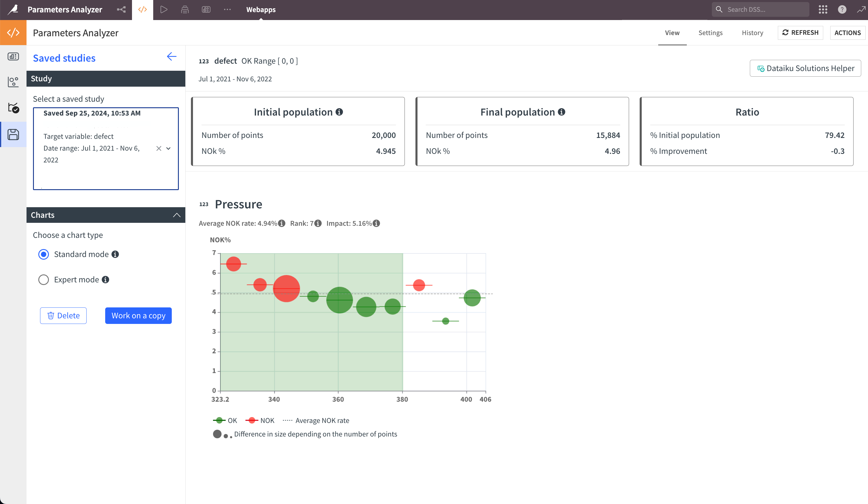Click the Work on a copy button
This screenshot has width=868, height=504.
click(x=138, y=316)
